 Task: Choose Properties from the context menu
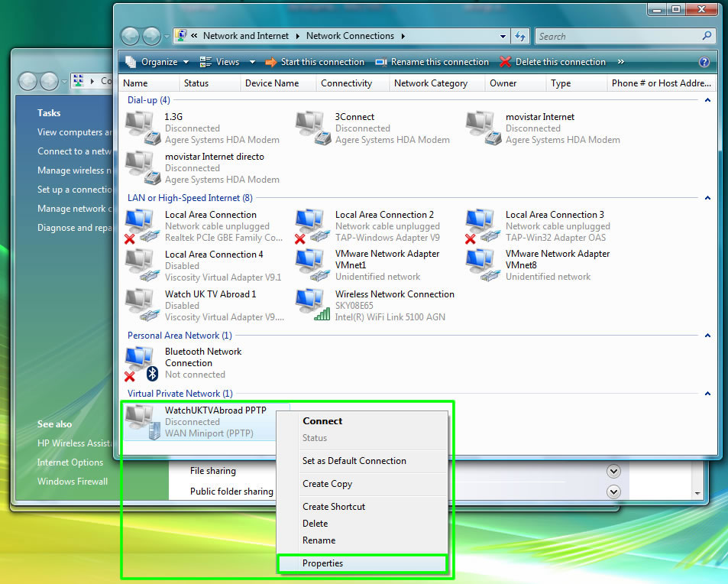tap(363, 563)
